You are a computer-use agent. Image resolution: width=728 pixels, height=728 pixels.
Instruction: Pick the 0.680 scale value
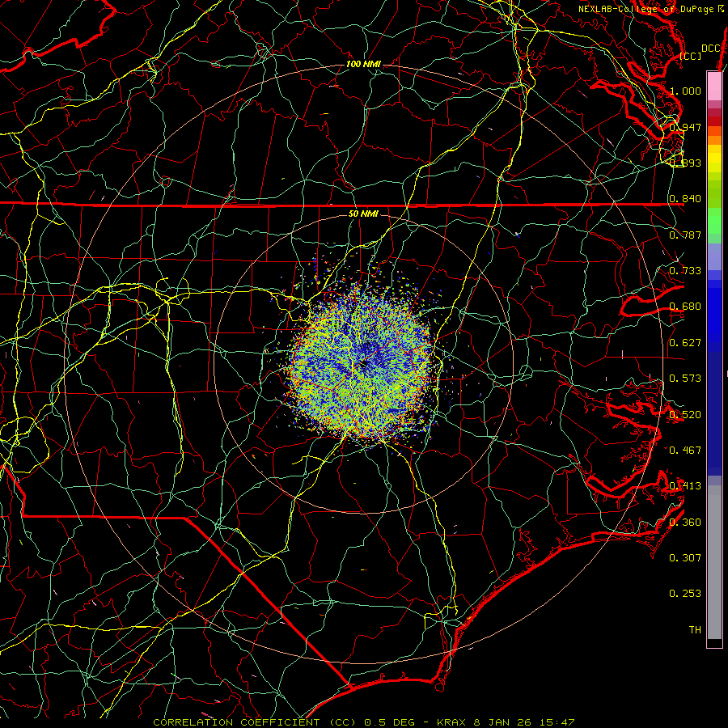(x=685, y=307)
